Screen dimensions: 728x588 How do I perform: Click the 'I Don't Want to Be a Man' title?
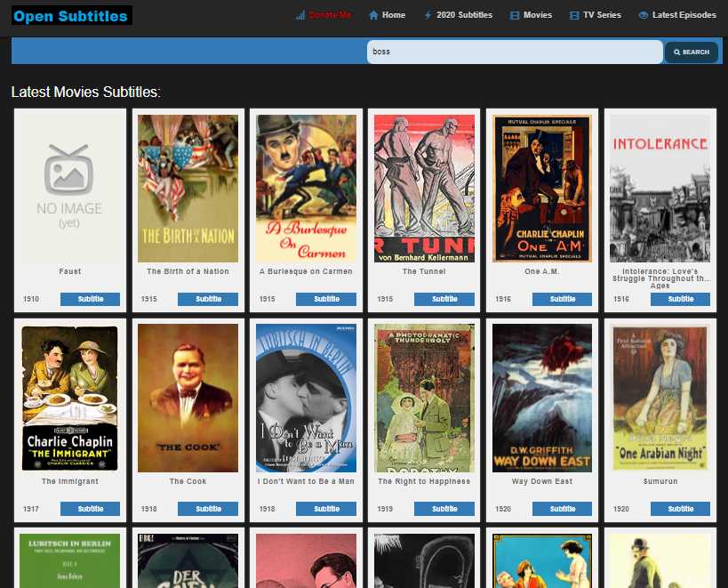306,481
